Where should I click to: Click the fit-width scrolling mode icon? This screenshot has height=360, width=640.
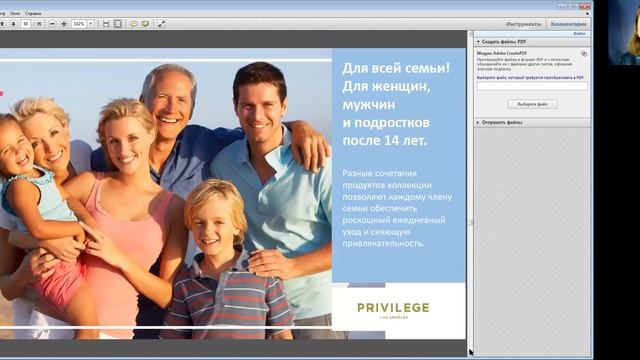(106, 24)
